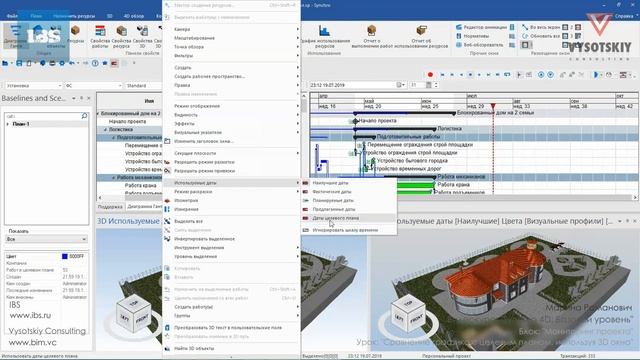
Task: Open Baselines and Scenarios panel options arrow
Action: pyautogui.click(x=74, y=98)
